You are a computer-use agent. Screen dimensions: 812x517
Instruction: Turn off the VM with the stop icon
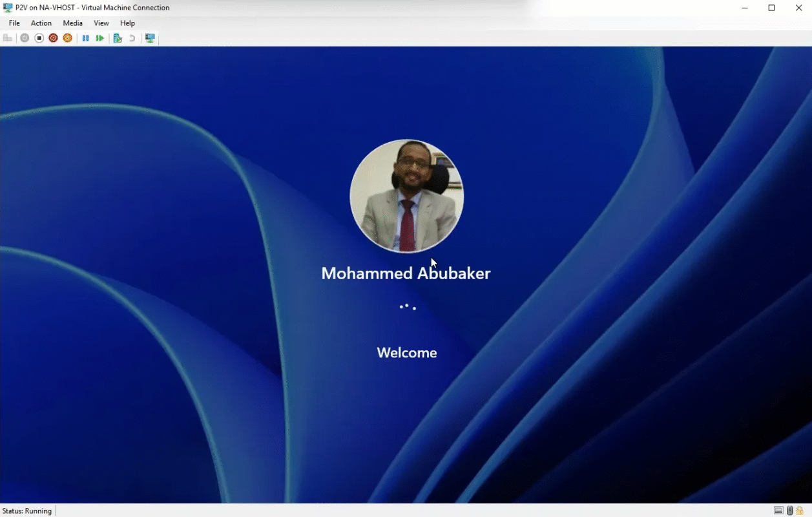point(39,38)
